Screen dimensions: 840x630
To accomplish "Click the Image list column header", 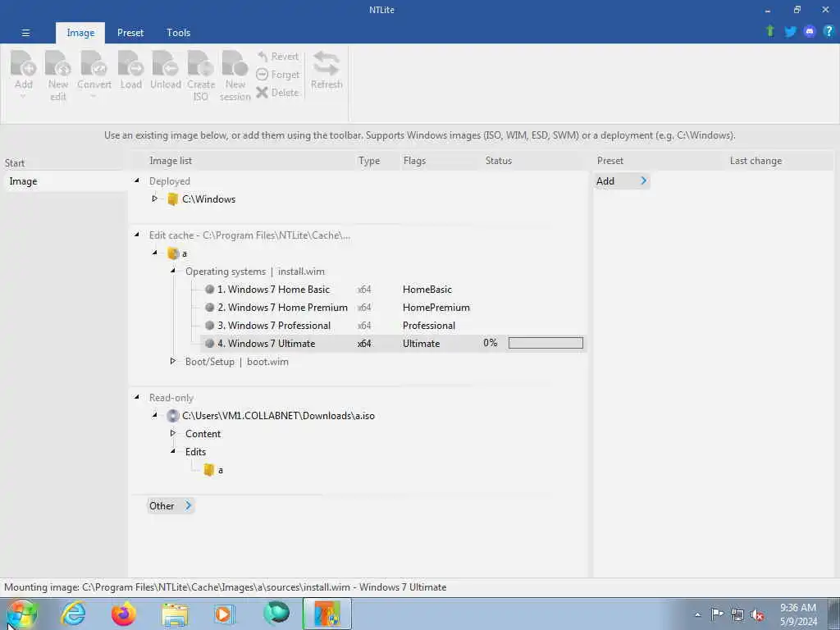I will (171, 161).
